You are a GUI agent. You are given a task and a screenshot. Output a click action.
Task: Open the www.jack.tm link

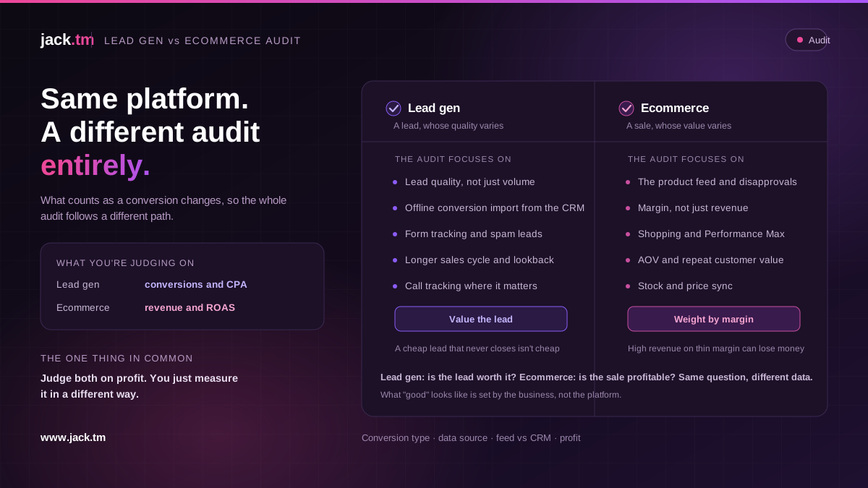[73, 437]
